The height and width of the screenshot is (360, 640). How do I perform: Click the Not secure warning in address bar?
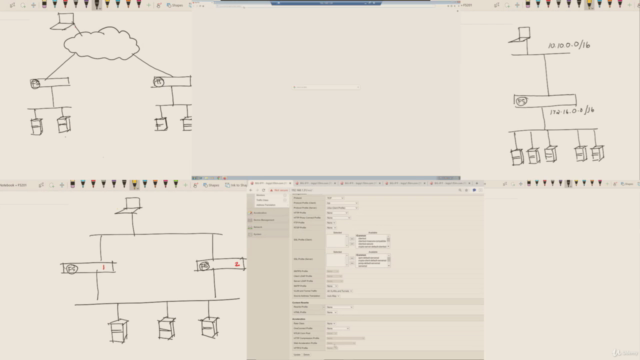coord(279,190)
